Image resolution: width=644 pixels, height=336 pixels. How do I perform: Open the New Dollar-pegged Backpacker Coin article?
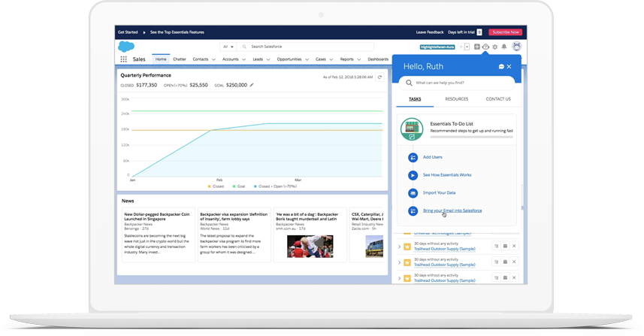157,216
